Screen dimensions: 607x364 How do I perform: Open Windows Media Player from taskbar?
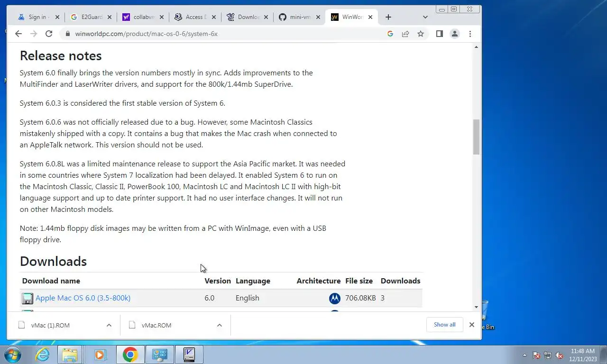100,355
